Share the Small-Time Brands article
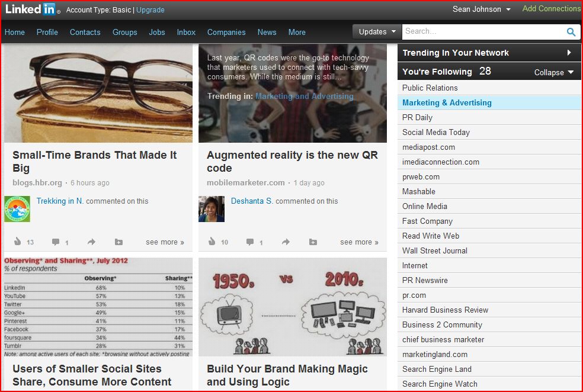Image resolution: width=583 pixels, height=392 pixels. coord(91,242)
